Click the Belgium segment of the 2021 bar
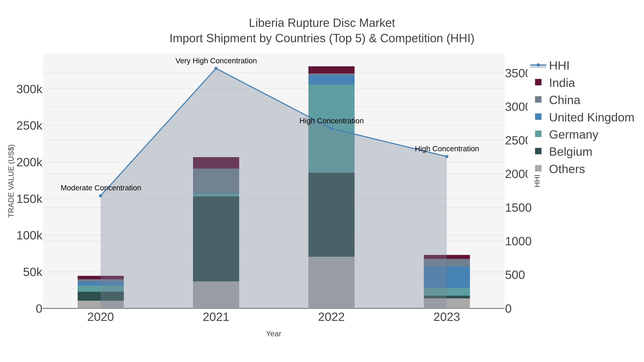The height and width of the screenshot is (362, 644). pyautogui.click(x=216, y=239)
